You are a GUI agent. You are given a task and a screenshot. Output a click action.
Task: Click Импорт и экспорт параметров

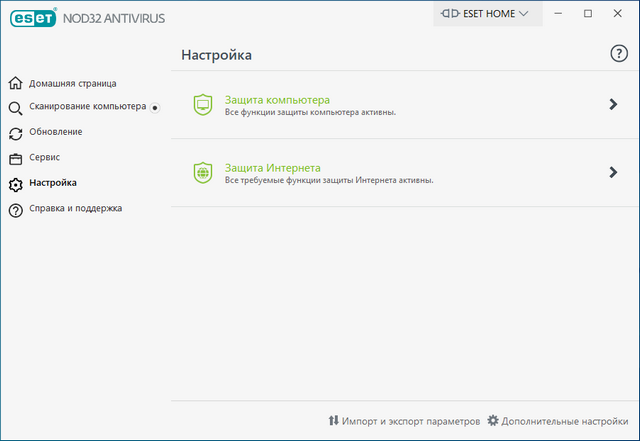tap(405, 421)
